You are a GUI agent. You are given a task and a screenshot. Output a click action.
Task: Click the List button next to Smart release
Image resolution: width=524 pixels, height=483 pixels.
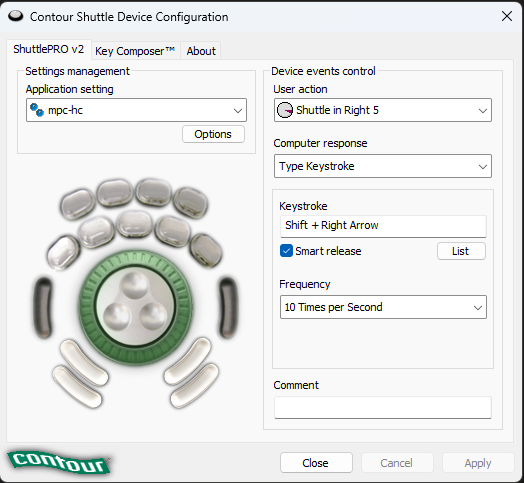pyautogui.click(x=461, y=251)
